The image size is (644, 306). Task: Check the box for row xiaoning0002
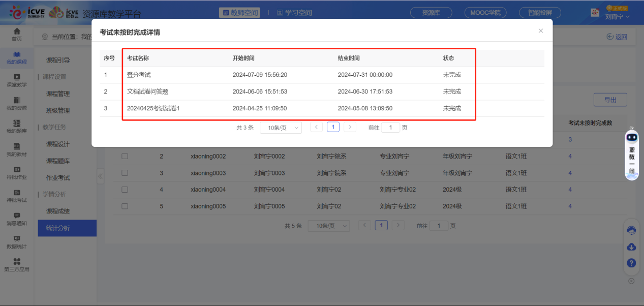pos(125,157)
